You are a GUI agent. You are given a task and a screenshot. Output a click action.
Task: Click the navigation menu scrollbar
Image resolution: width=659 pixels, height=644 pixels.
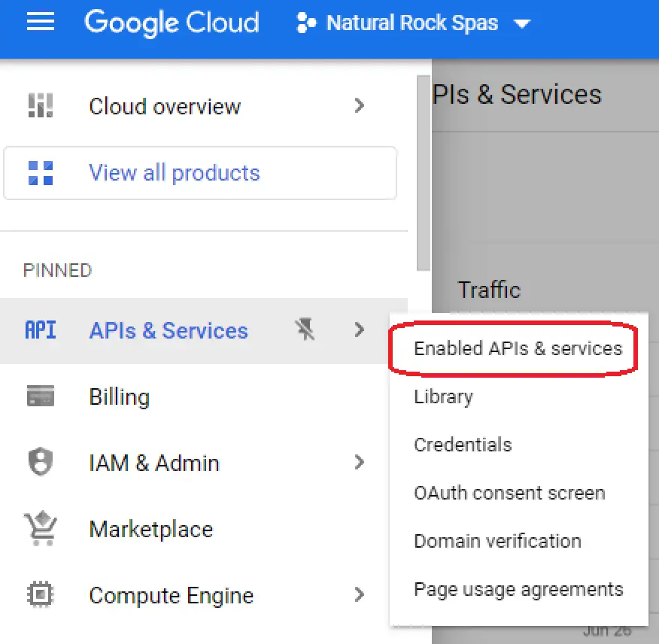point(424,173)
